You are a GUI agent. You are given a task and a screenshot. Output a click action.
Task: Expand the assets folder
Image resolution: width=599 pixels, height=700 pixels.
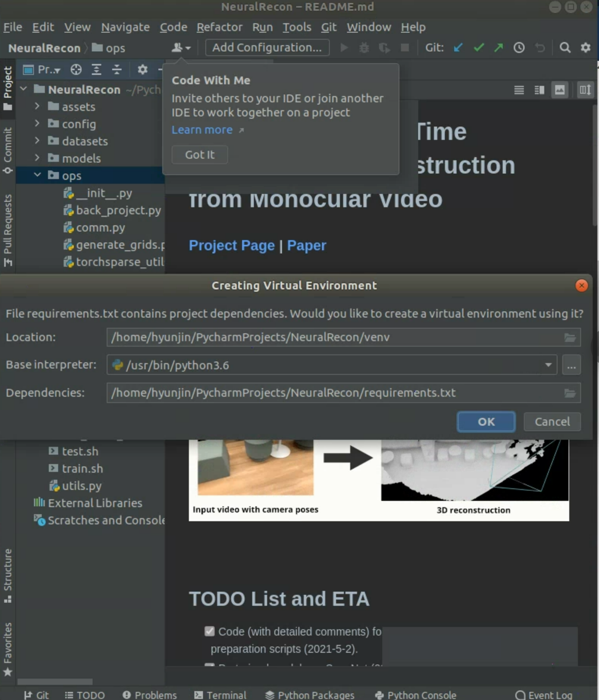point(37,106)
